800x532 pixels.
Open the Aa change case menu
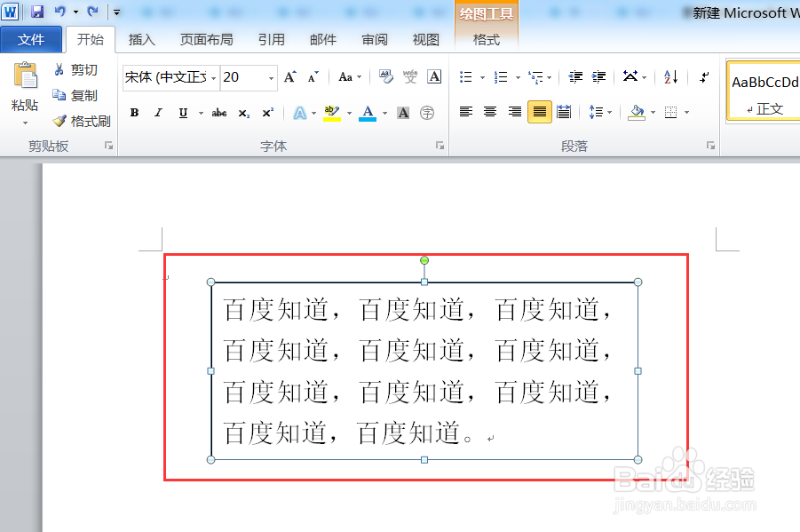350,77
